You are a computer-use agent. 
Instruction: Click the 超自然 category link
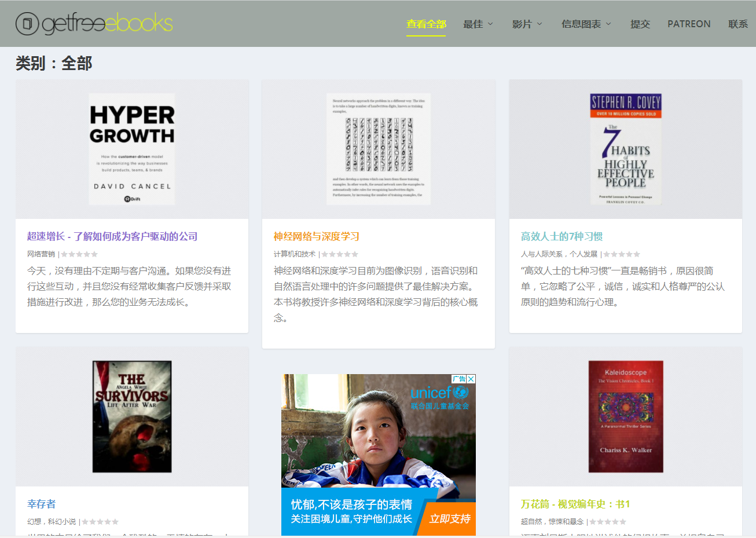click(x=531, y=522)
